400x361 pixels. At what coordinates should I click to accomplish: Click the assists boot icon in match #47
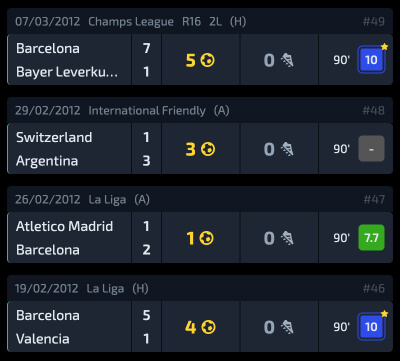pos(287,238)
